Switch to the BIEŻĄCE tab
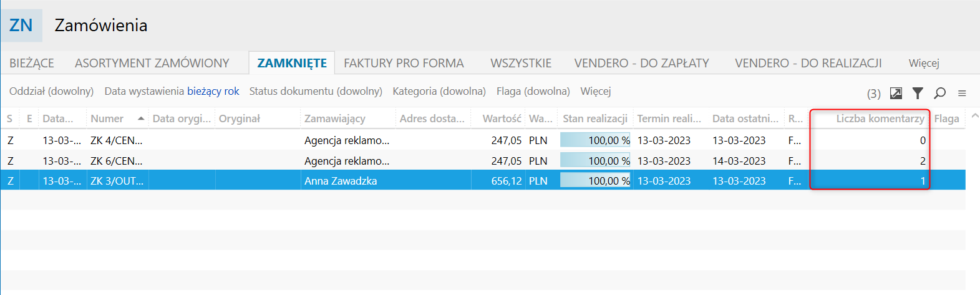The image size is (980, 295). point(32,63)
